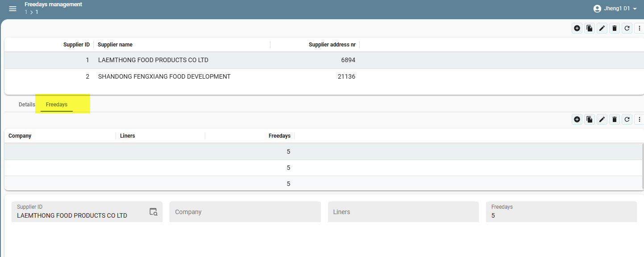Viewport: 644px width, 257px height.
Task: Open the supplier lookup icon in the Supplier ID field
Action: pyautogui.click(x=154, y=212)
